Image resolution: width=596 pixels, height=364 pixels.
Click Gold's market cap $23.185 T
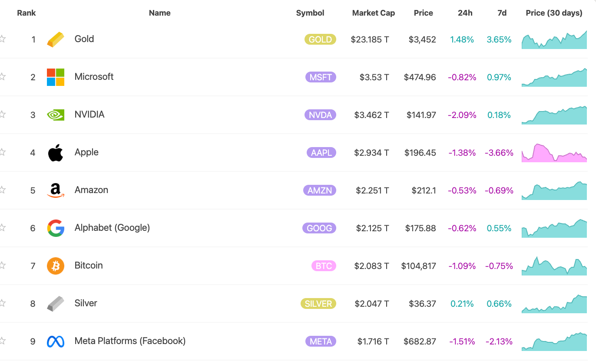(370, 39)
